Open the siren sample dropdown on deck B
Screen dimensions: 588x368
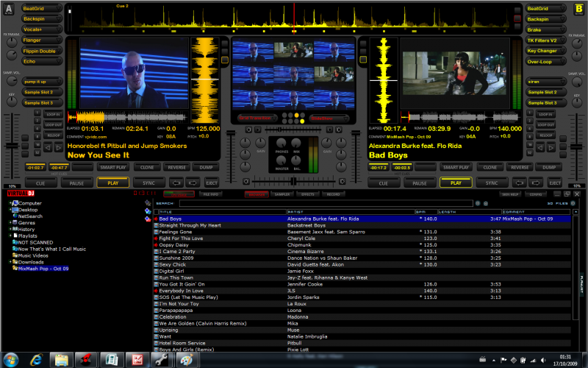(x=545, y=82)
